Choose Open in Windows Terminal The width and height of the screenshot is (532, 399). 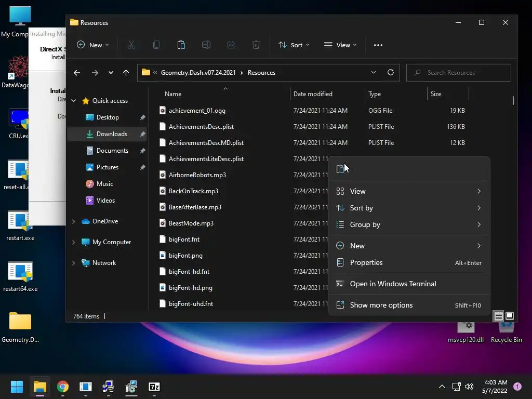click(409, 284)
